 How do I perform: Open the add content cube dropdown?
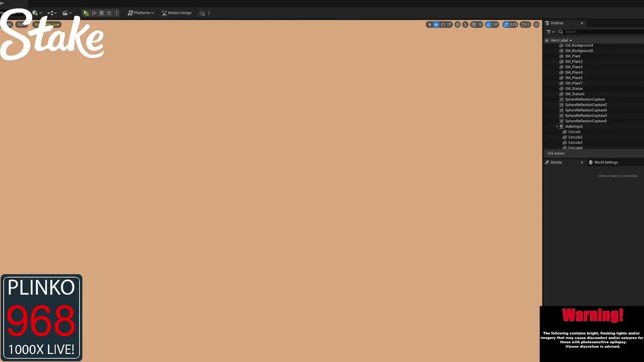[x=37, y=13]
